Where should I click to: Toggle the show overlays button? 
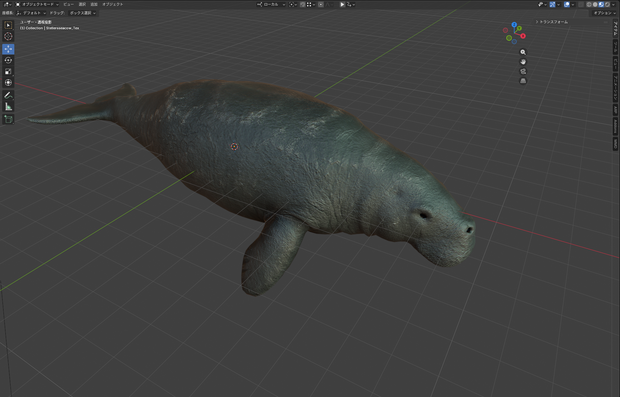[x=567, y=4]
